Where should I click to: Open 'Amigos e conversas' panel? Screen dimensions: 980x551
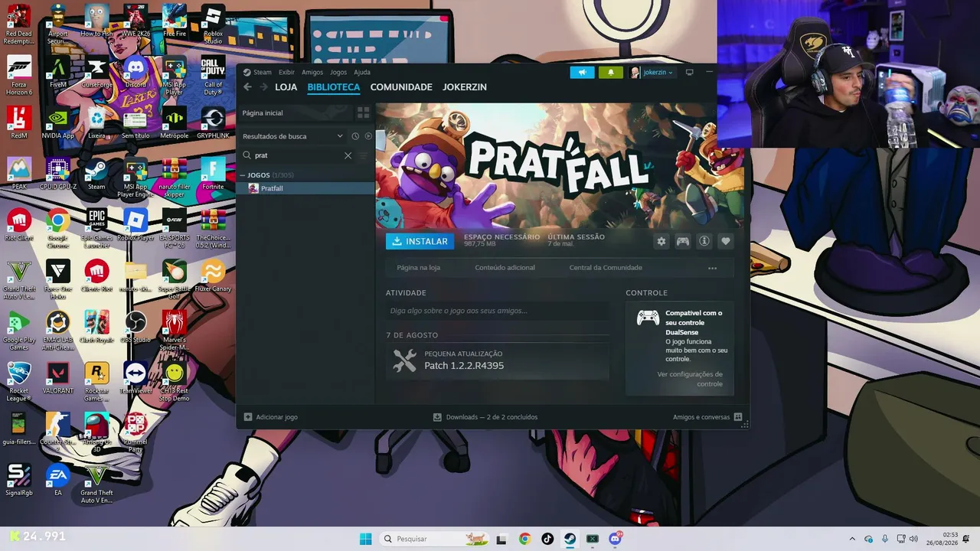pos(707,417)
